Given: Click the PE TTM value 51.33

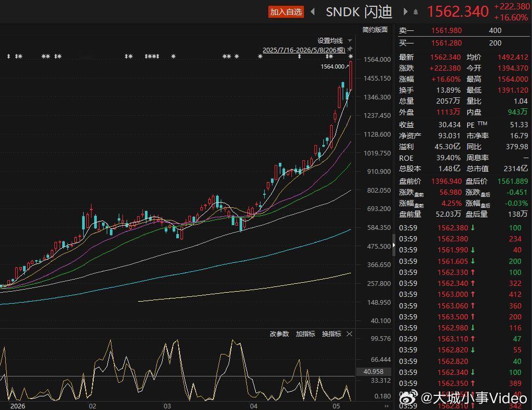Looking at the screenshot, I should (x=519, y=125).
